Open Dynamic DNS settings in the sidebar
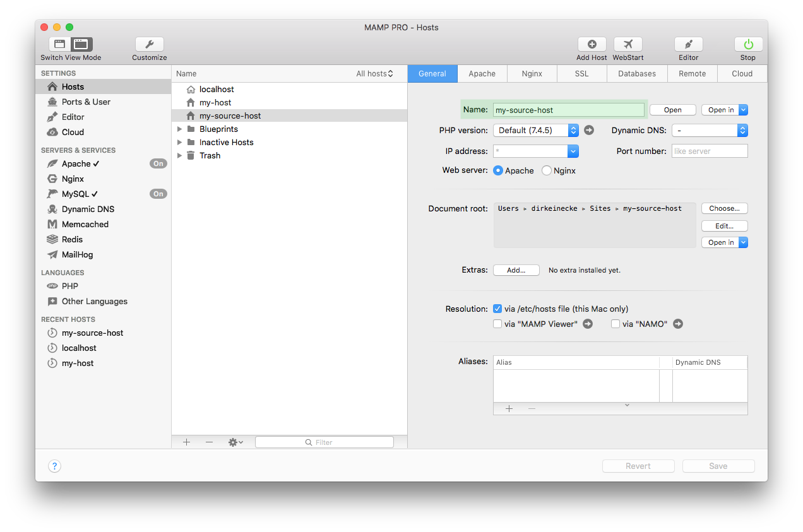 pyautogui.click(x=88, y=209)
